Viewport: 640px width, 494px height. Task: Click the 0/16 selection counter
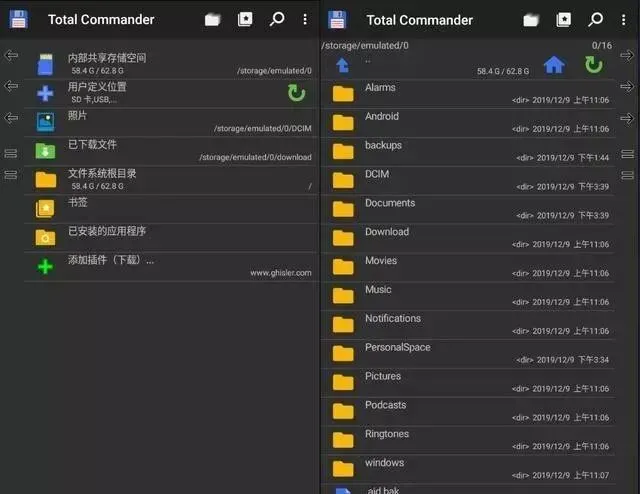coord(602,45)
